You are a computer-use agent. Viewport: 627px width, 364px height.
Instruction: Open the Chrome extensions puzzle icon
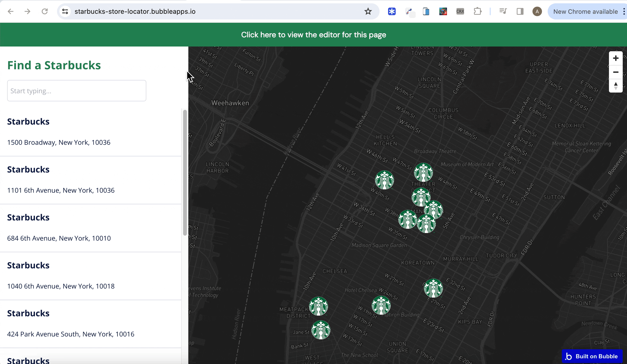pyautogui.click(x=477, y=11)
